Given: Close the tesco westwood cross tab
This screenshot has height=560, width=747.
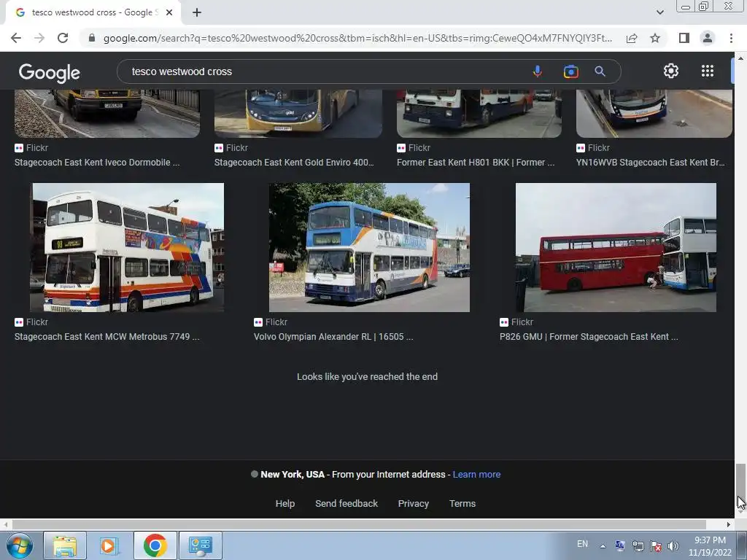Looking at the screenshot, I should coord(169,12).
